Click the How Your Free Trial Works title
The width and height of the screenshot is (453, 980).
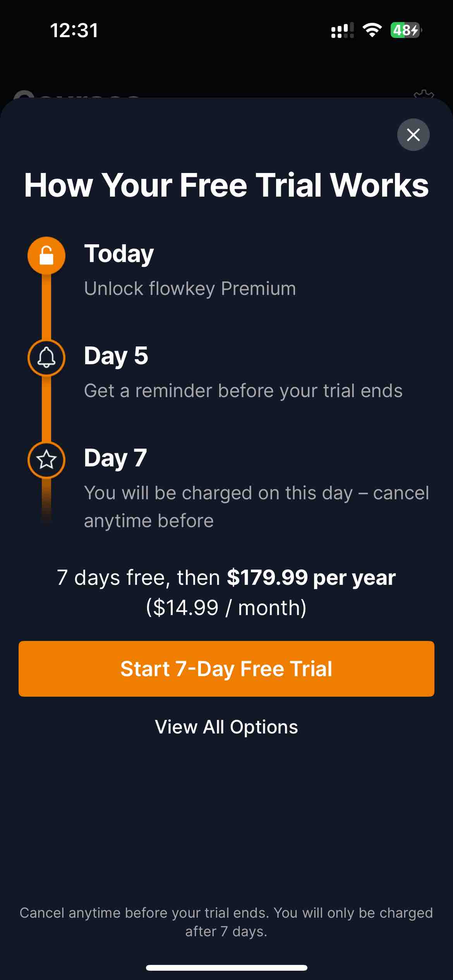[226, 185]
